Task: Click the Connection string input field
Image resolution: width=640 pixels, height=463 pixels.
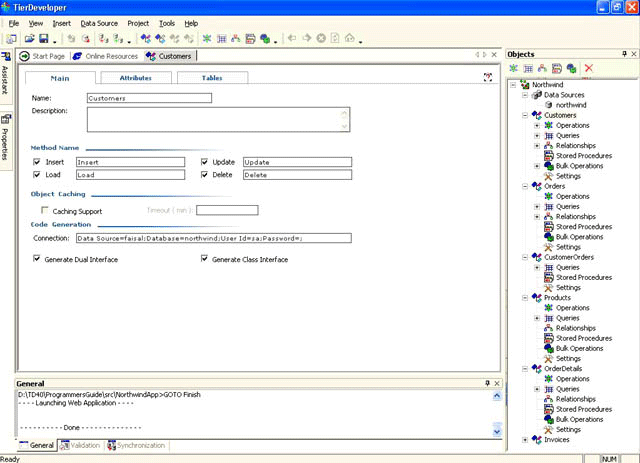Action: (213, 238)
